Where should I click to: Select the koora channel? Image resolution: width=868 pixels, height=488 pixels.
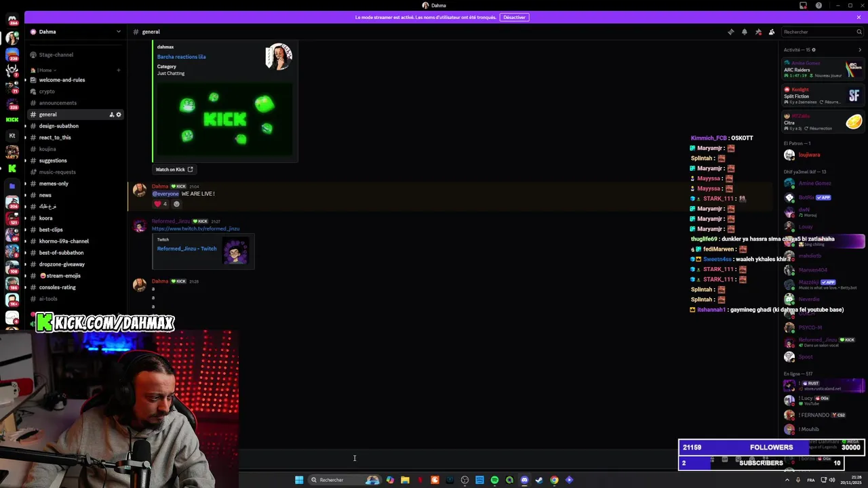click(x=75, y=218)
